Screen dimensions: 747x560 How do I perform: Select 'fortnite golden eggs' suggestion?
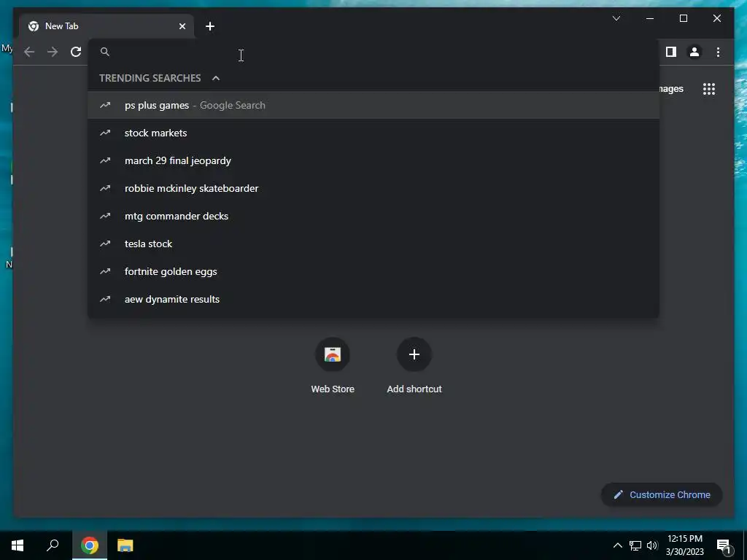pyautogui.click(x=373, y=271)
